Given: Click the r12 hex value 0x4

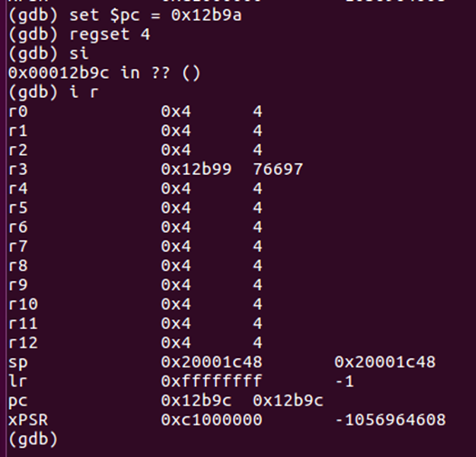Looking at the screenshot, I should coord(176,343).
